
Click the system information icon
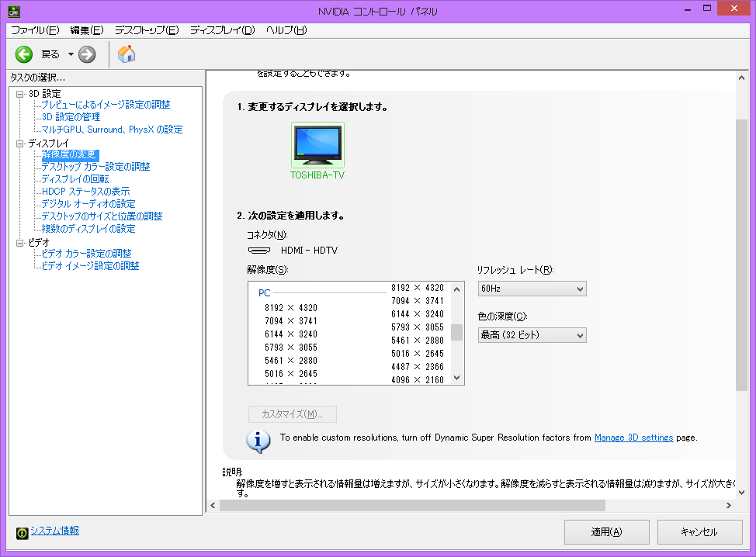pyautogui.click(x=23, y=533)
